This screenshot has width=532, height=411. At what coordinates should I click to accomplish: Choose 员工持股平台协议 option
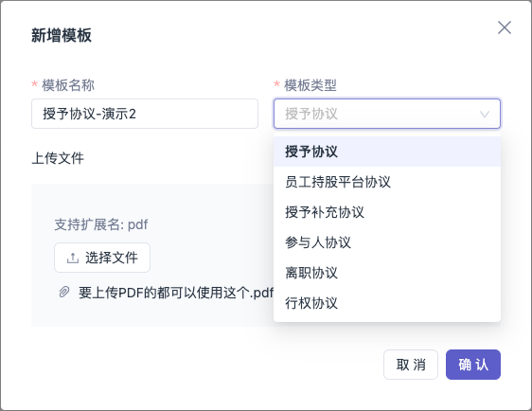(387, 182)
